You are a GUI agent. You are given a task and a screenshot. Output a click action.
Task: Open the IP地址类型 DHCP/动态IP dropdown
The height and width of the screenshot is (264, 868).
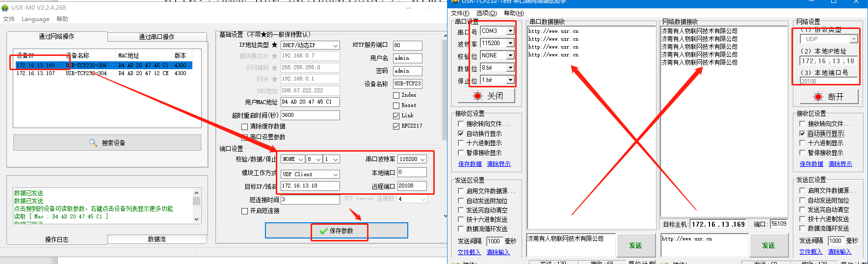[x=336, y=46]
